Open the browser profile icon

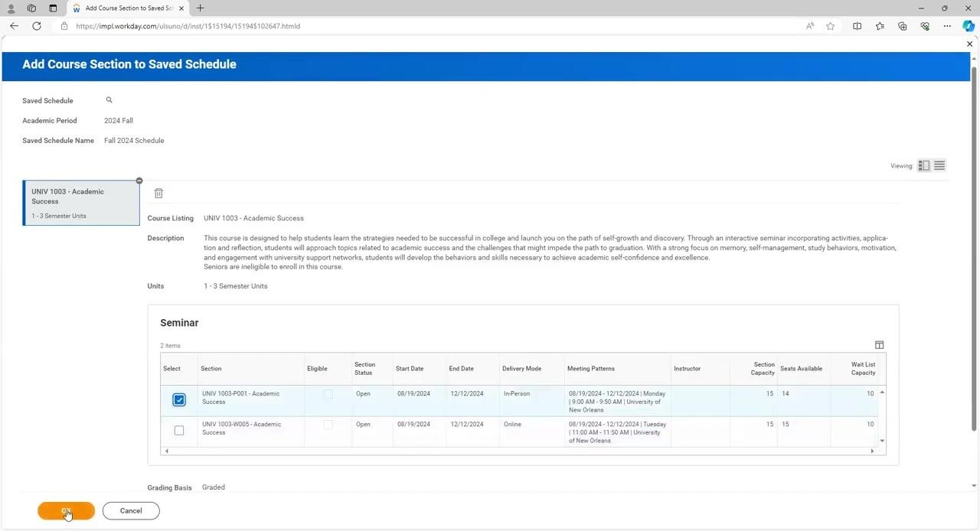(x=11, y=8)
